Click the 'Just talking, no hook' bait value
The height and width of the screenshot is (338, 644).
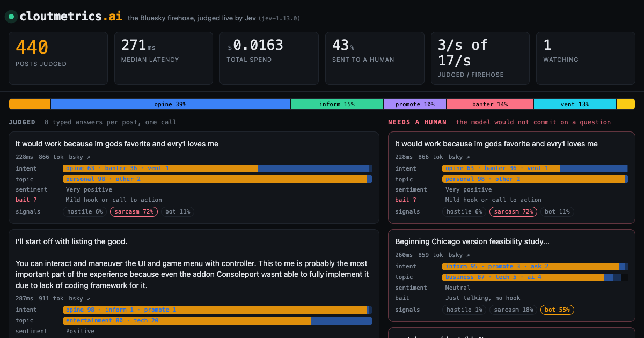pyautogui.click(x=482, y=298)
